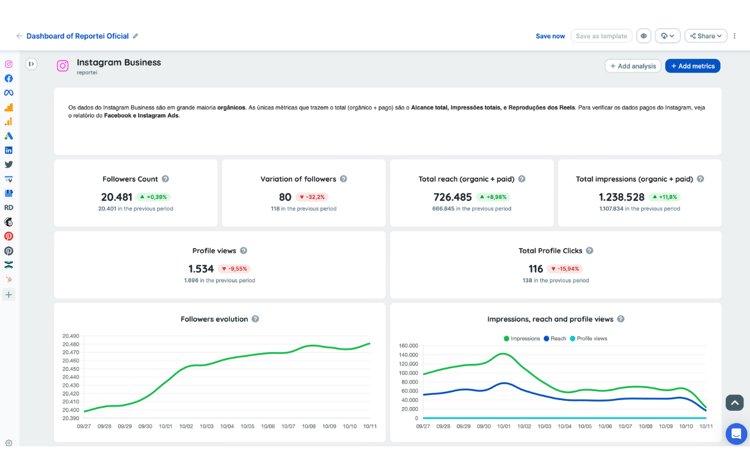Open the Share dropdown
750x468 pixels.
(x=706, y=36)
